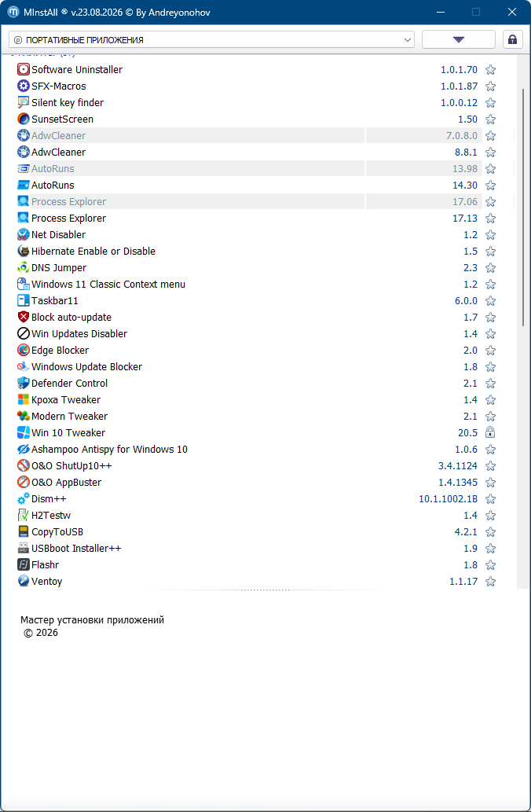Click the Process Explorer 17.13 icon
This screenshot has height=812, width=531.
click(24, 218)
